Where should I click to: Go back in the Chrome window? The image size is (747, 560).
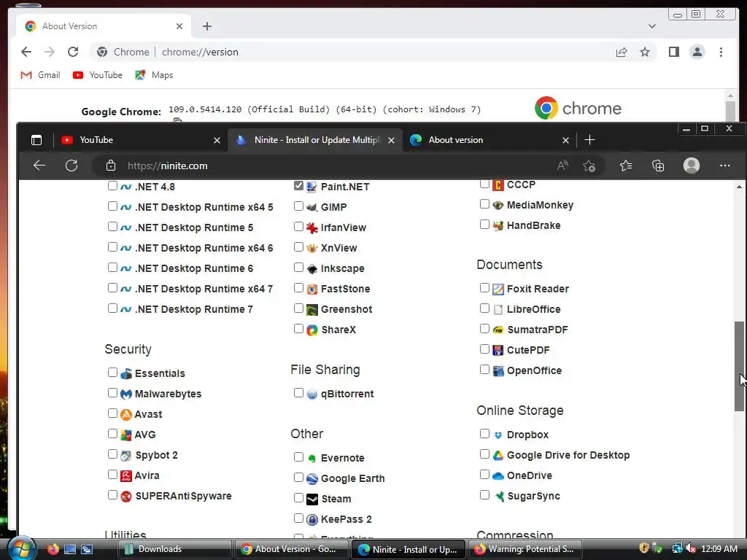pyautogui.click(x=26, y=52)
